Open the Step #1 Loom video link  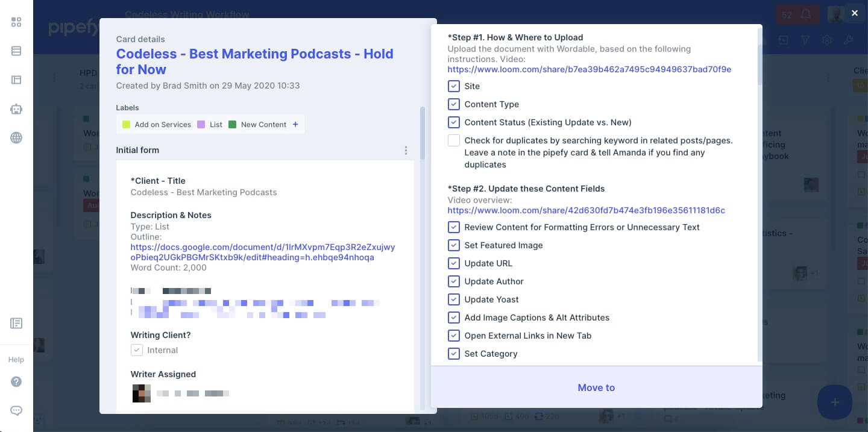589,69
